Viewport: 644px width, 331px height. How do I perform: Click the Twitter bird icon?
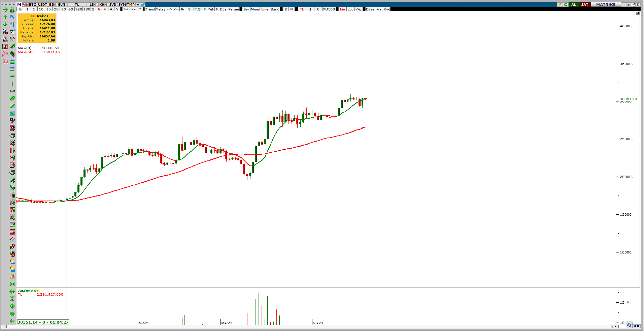point(143,5)
